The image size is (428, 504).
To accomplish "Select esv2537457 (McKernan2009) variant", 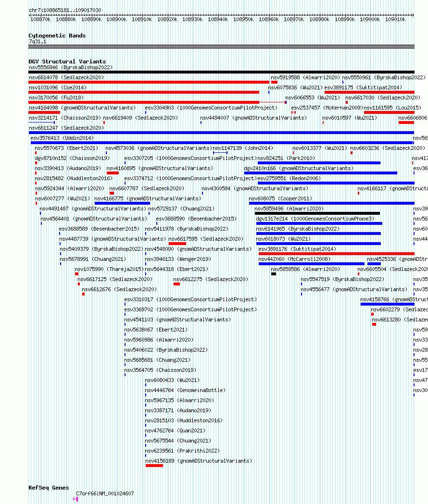I will (327, 108).
